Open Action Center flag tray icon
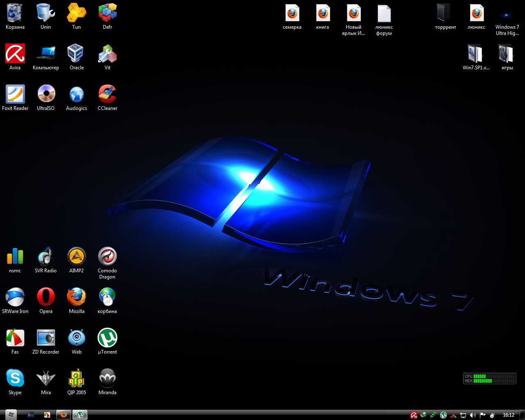 483,415
